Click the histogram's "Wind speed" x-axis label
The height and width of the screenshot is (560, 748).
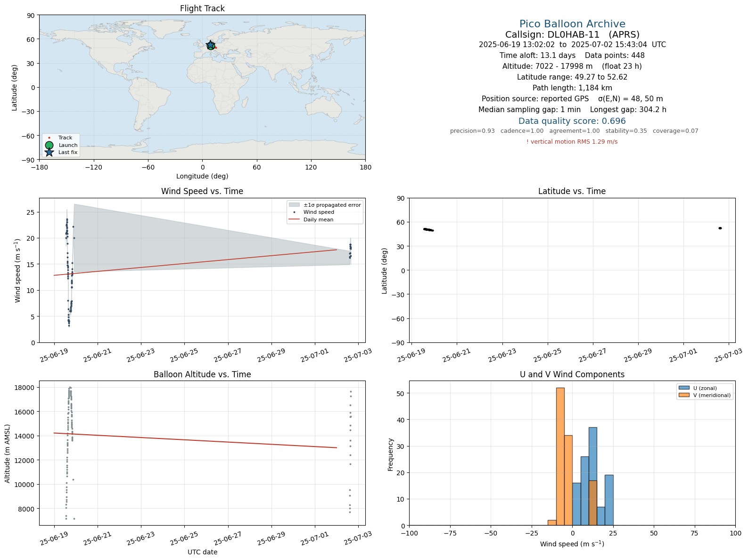[572, 544]
